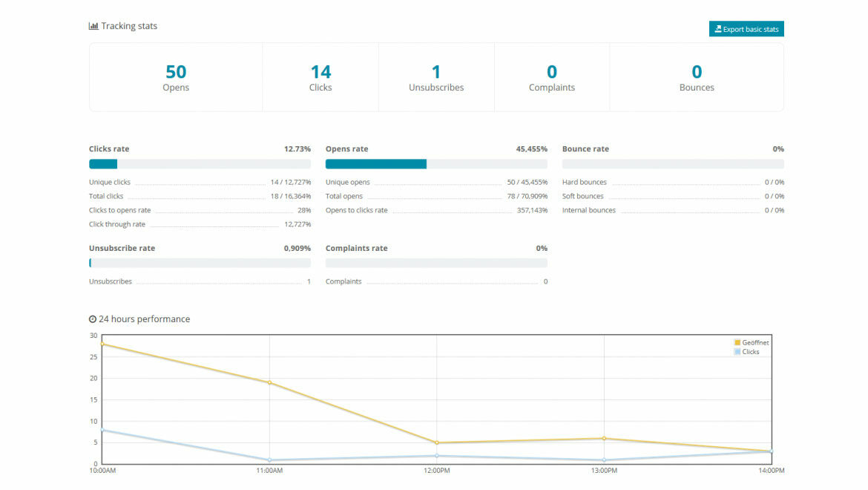
Task: Open the 0 Complaints stat card
Action: (552, 77)
